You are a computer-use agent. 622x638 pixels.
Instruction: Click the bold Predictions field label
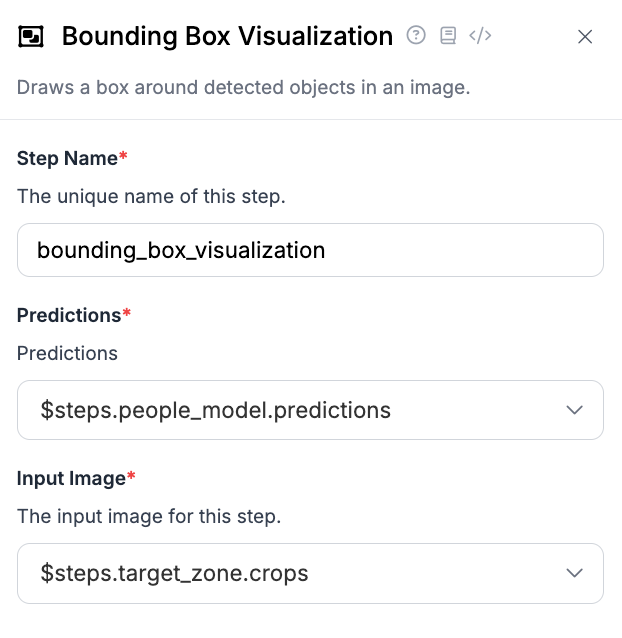(69, 315)
